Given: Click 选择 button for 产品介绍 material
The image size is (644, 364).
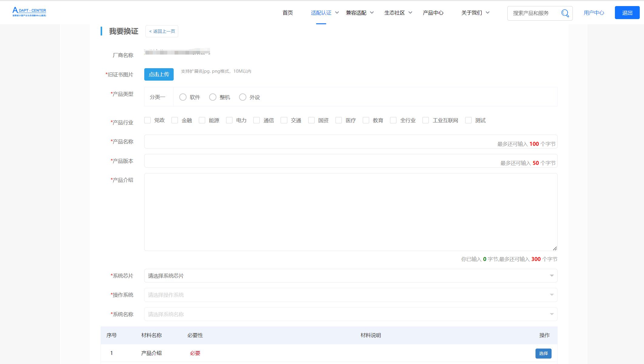Looking at the screenshot, I should click(x=543, y=353).
